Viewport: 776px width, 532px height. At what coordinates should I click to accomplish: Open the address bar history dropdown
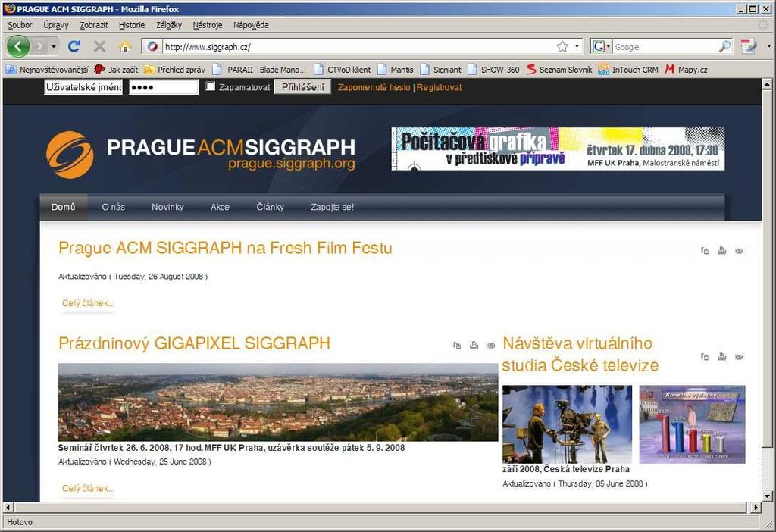577,46
